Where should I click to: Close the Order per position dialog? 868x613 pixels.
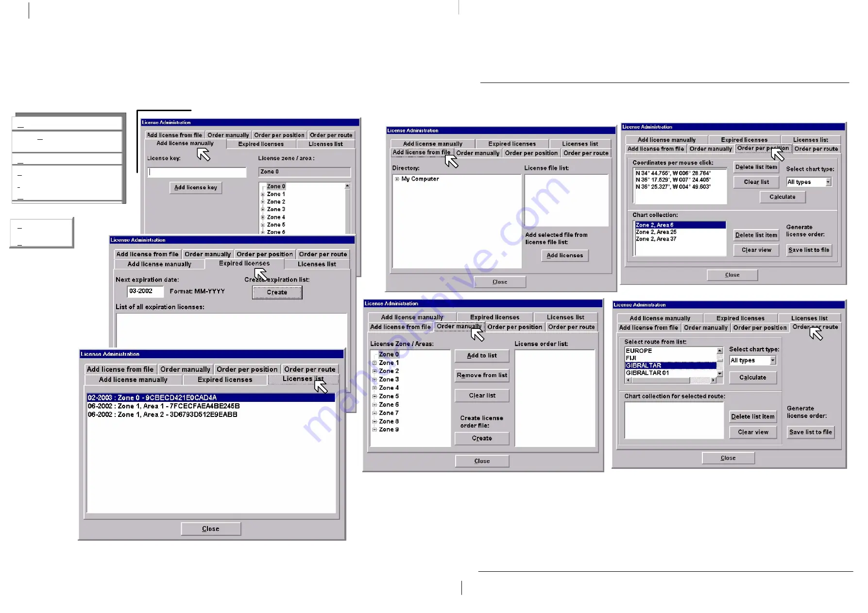point(732,275)
